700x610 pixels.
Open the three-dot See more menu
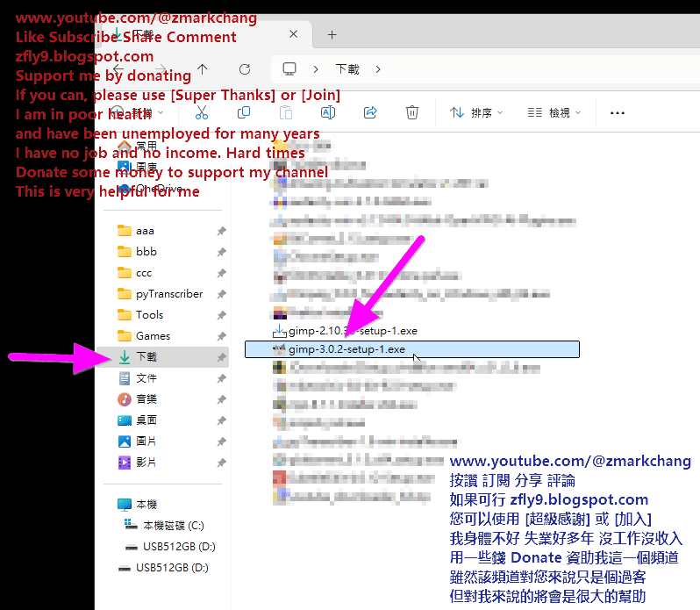click(618, 113)
